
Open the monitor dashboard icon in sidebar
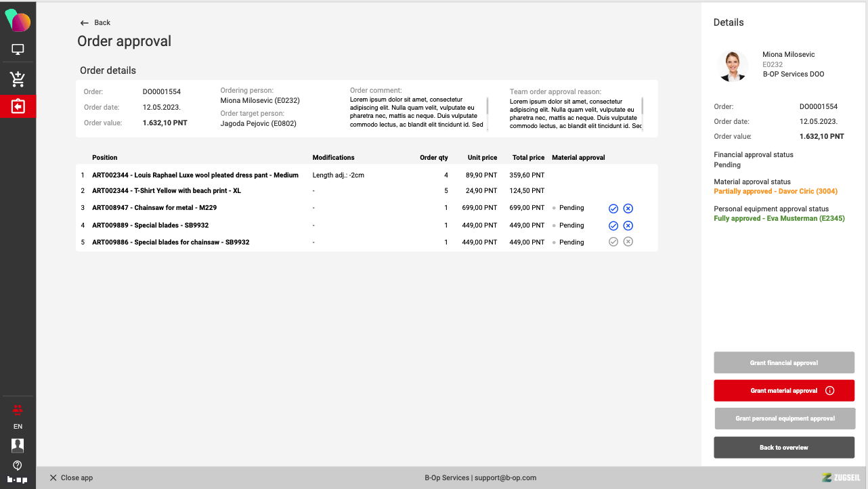pyautogui.click(x=18, y=49)
